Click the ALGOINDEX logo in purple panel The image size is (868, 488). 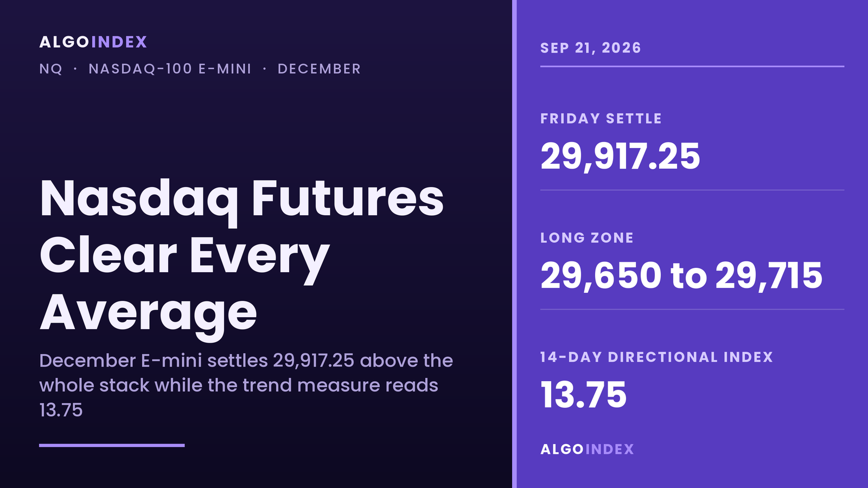click(587, 450)
